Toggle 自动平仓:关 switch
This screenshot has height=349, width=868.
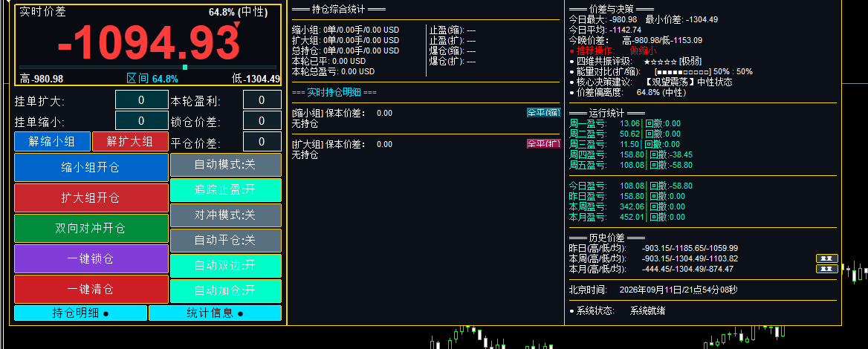(x=226, y=241)
